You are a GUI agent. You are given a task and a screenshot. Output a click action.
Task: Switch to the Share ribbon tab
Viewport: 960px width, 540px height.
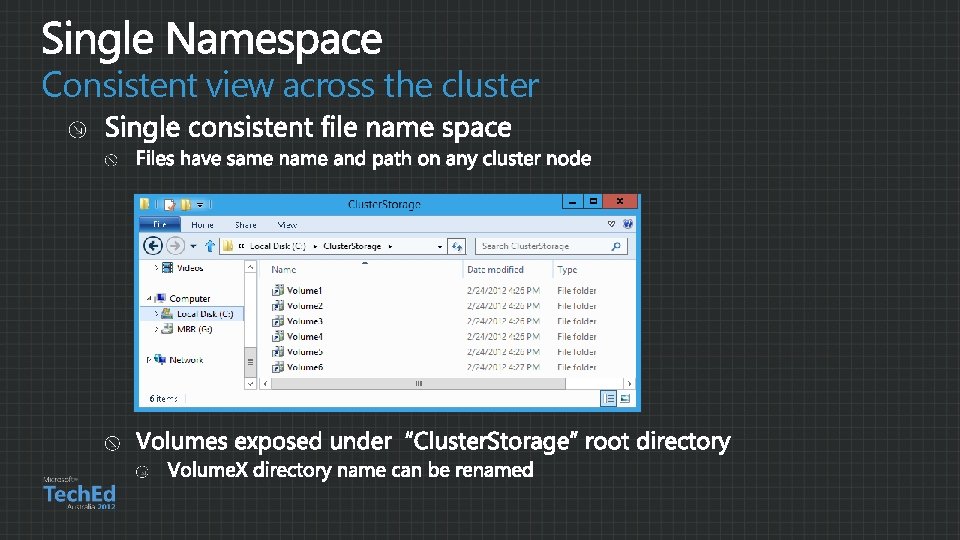pos(246,225)
